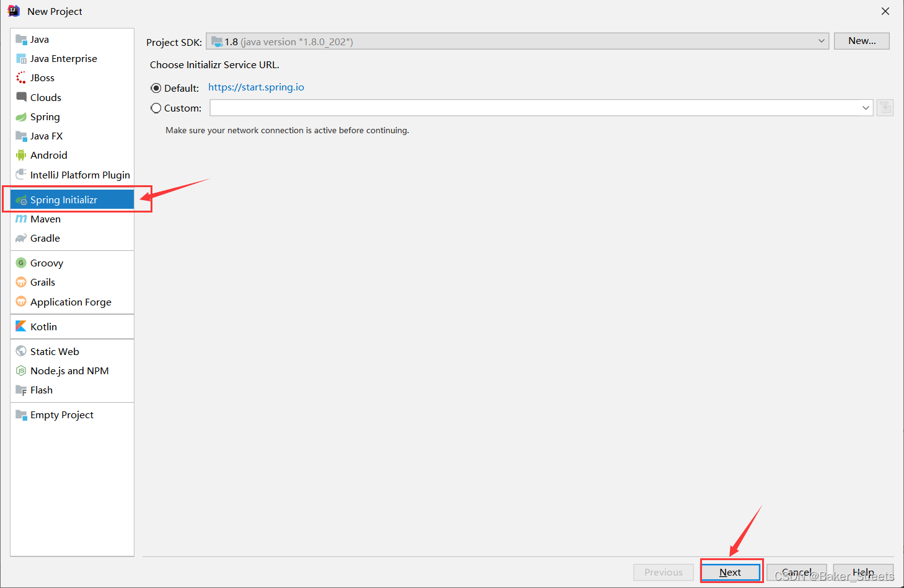Image resolution: width=904 pixels, height=588 pixels.
Task: Click the SDK folder icon in the combo box
Action: coord(217,42)
